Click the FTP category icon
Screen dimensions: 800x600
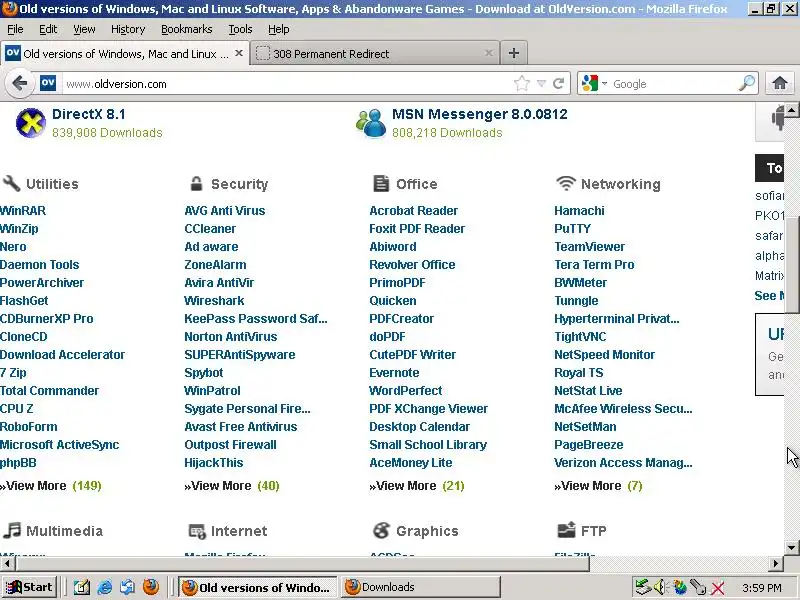566,531
